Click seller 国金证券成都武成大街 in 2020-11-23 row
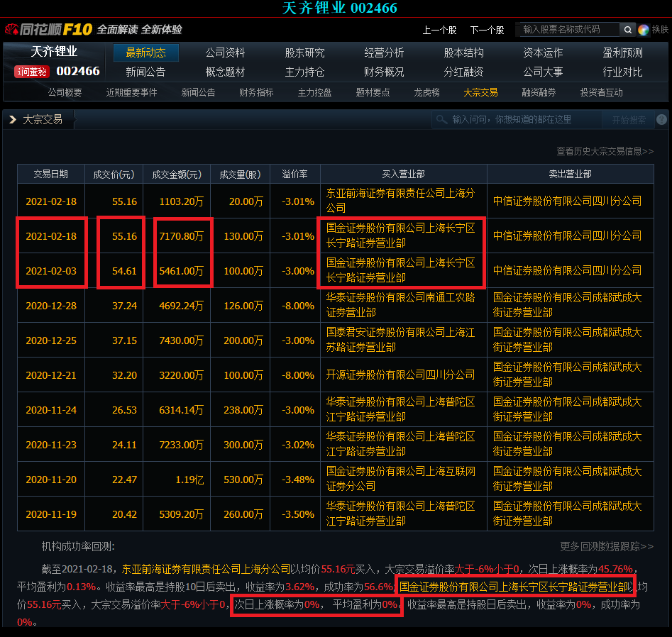 [567, 444]
